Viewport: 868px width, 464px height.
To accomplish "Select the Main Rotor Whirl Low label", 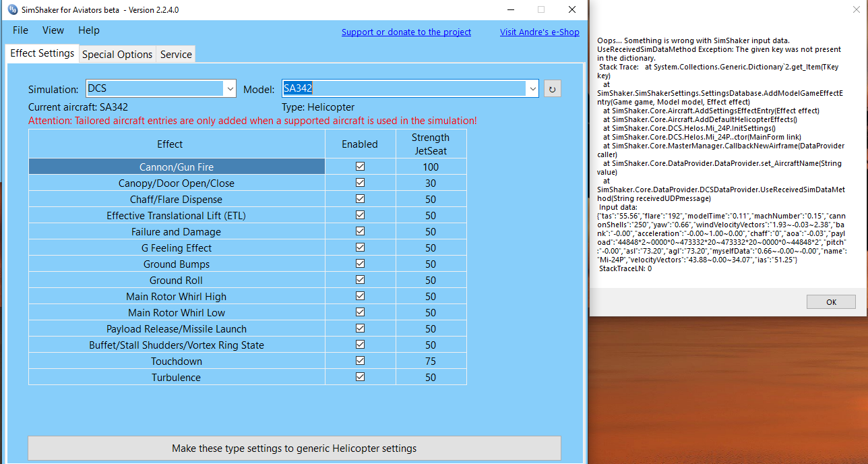I will (x=177, y=313).
